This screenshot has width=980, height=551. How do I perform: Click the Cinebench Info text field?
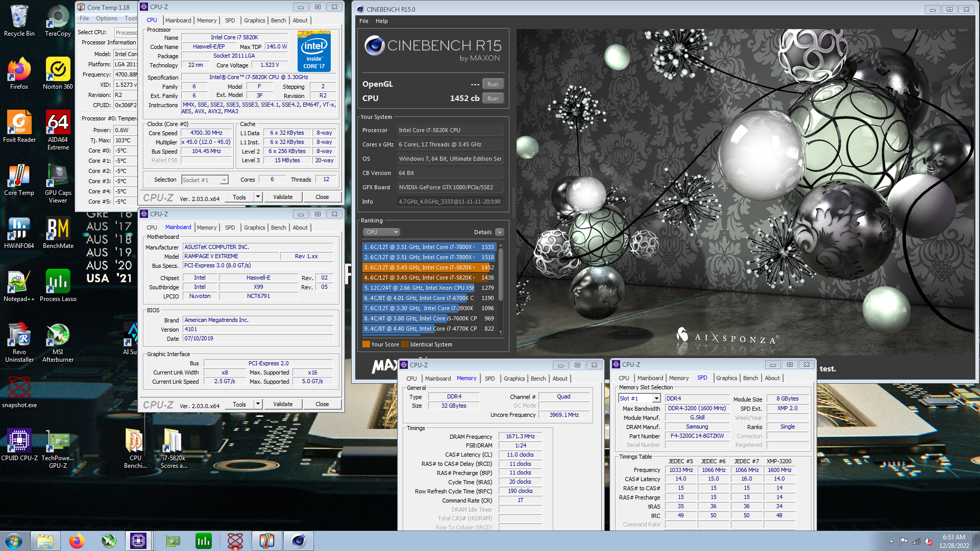point(450,202)
